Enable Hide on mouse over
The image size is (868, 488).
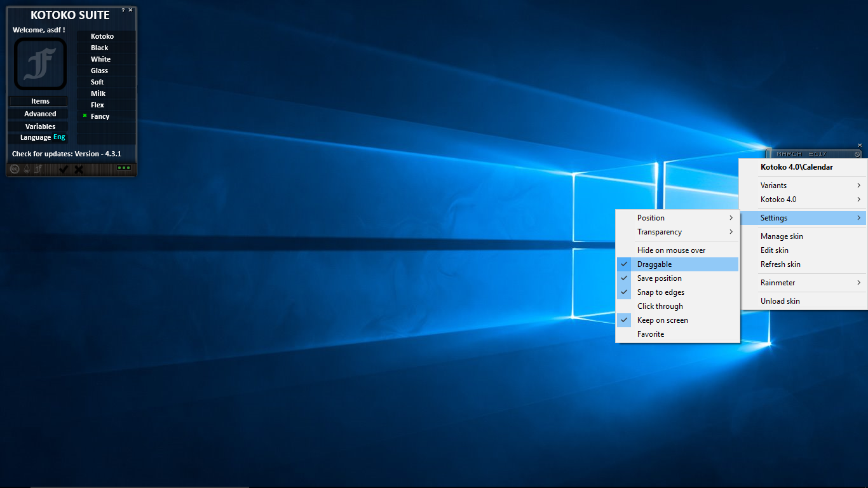(677, 250)
